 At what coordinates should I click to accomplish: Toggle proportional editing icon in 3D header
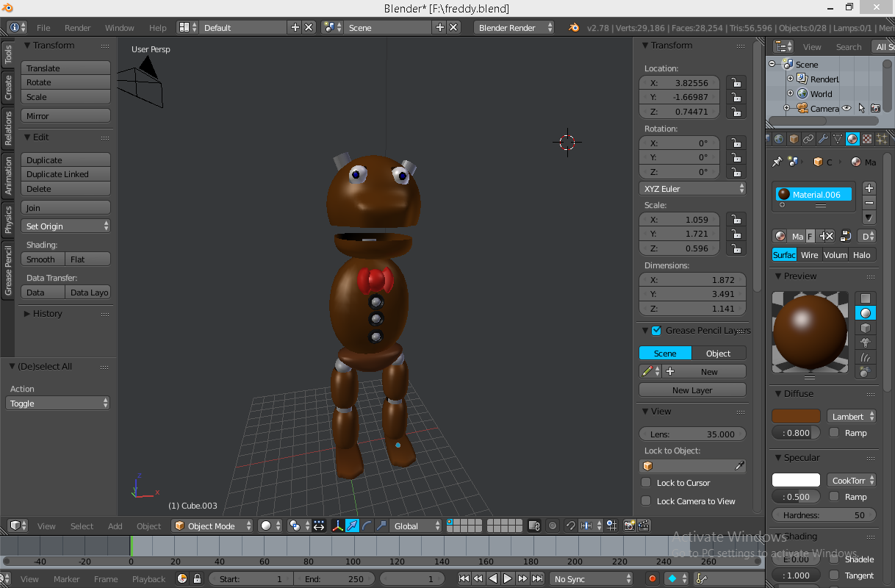click(553, 526)
